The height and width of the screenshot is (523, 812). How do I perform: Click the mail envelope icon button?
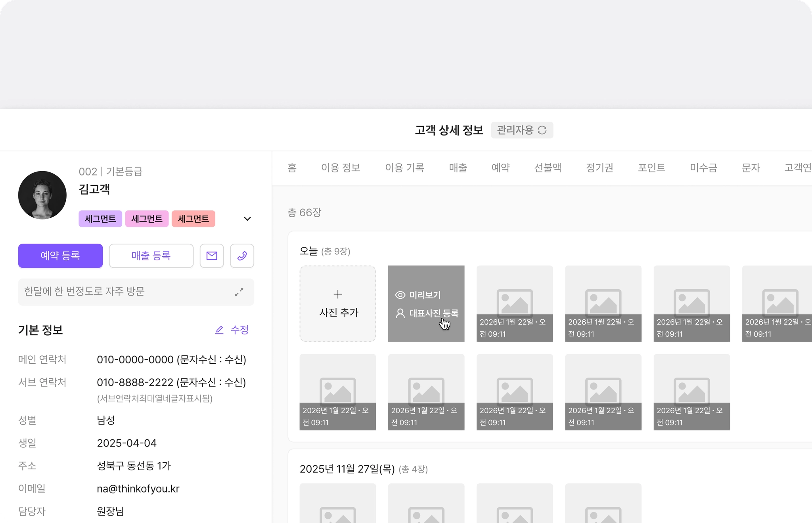pos(212,256)
